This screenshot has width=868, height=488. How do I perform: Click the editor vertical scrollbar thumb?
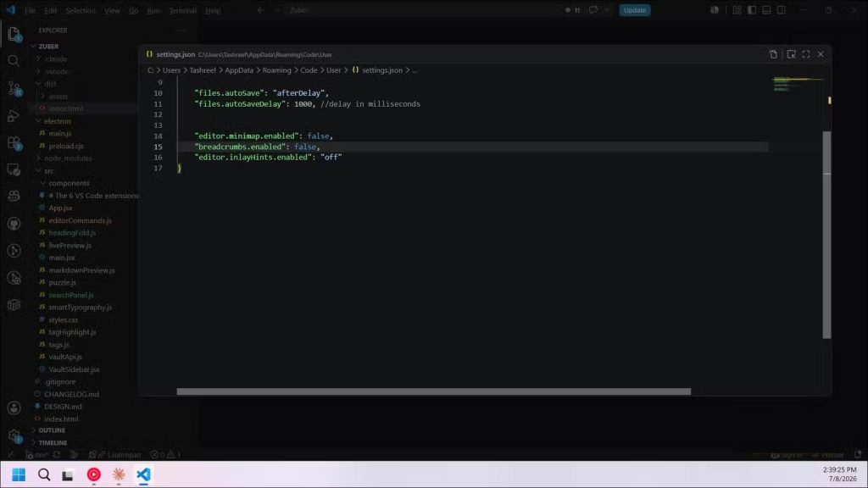(x=826, y=235)
